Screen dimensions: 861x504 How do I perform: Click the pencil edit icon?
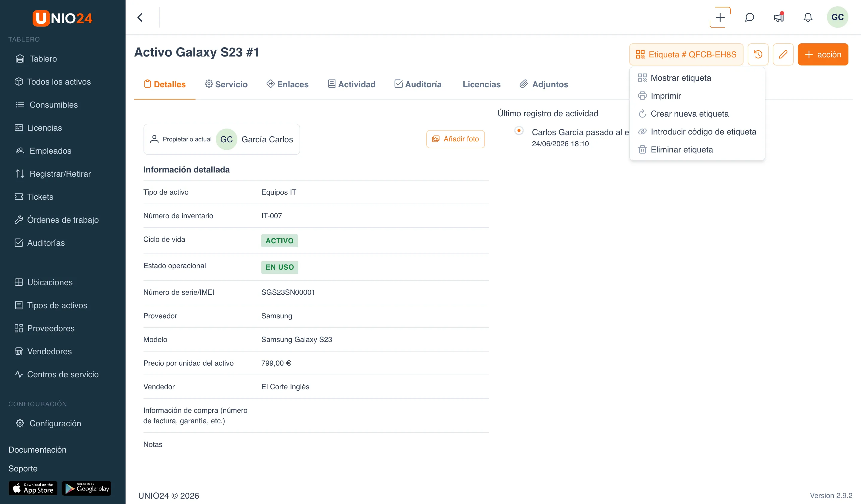[783, 54]
